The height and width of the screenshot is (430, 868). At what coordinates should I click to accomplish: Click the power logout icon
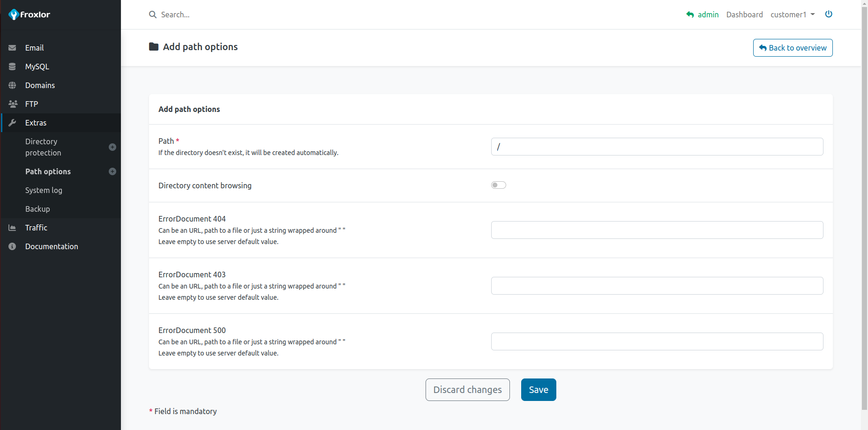coord(828,14)
